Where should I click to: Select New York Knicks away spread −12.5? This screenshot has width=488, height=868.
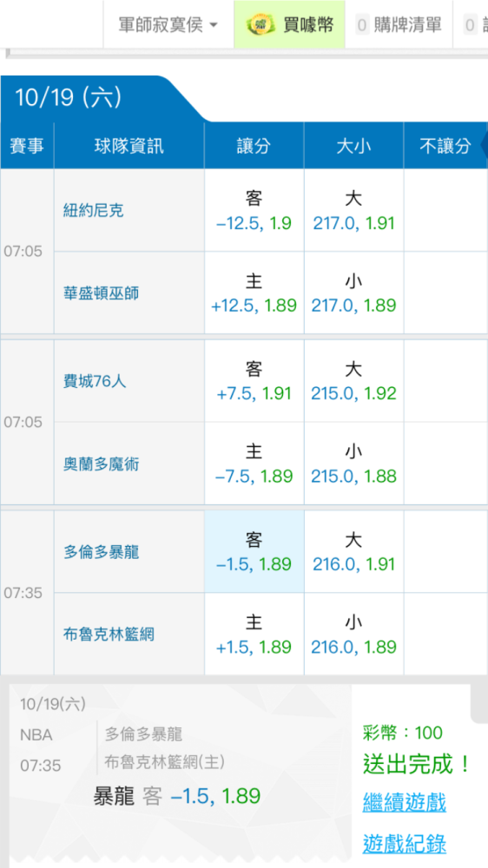click(x=254, y=210)
